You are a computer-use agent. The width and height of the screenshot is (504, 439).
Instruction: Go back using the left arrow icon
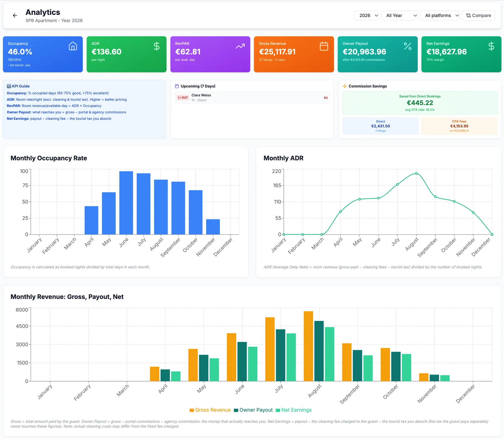click(15, 15)
